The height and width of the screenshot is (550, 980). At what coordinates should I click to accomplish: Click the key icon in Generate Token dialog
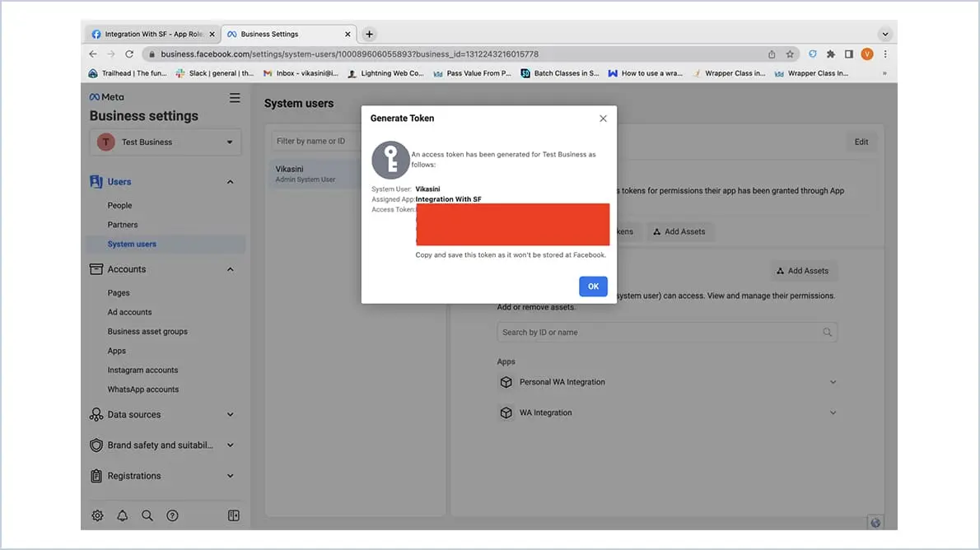pyautogui.click(x=390, y=160)
